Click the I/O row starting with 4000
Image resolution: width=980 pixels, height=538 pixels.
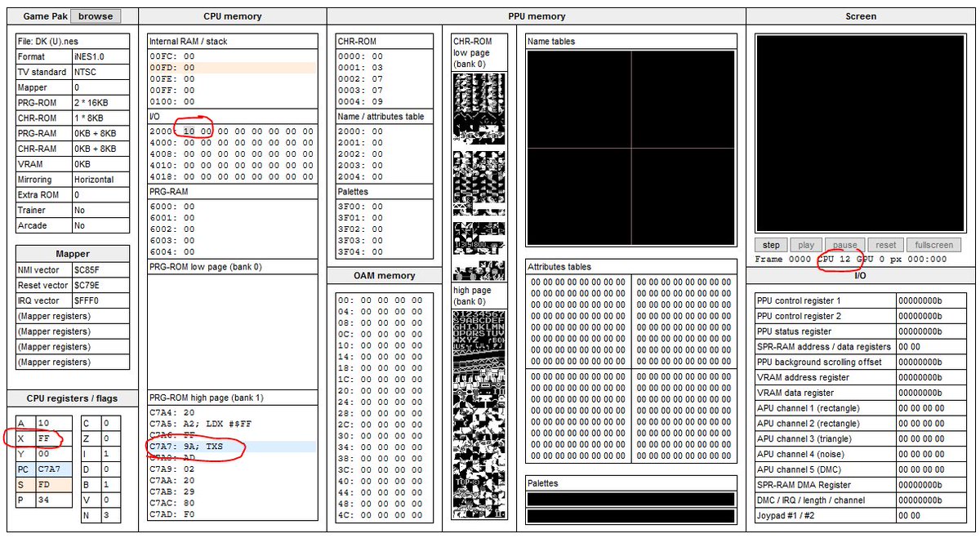coord(232,142)
